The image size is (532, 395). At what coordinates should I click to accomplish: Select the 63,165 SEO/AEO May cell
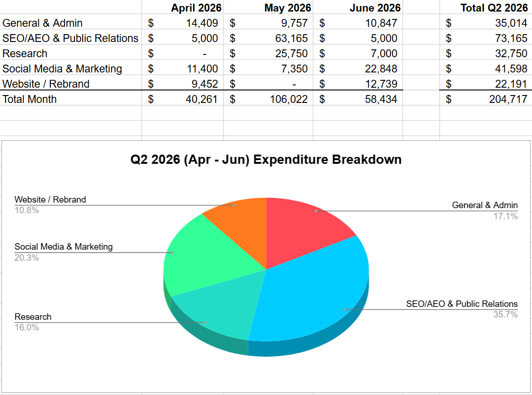click(268, 38)
